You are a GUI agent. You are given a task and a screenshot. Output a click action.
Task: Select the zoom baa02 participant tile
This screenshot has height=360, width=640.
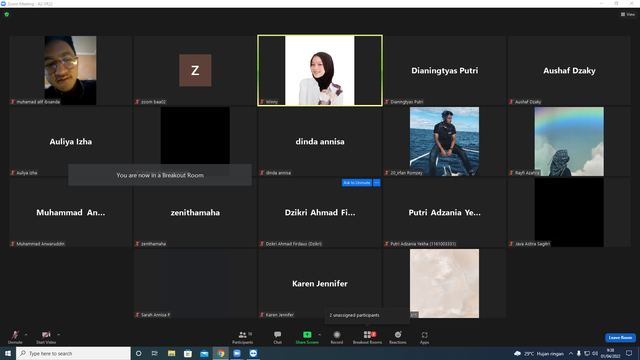195,70
